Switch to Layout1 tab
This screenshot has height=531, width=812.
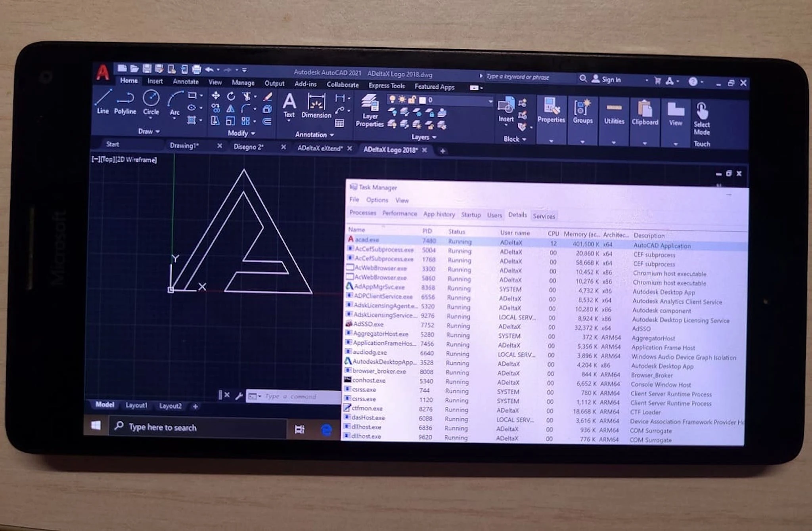coord(136,405)
